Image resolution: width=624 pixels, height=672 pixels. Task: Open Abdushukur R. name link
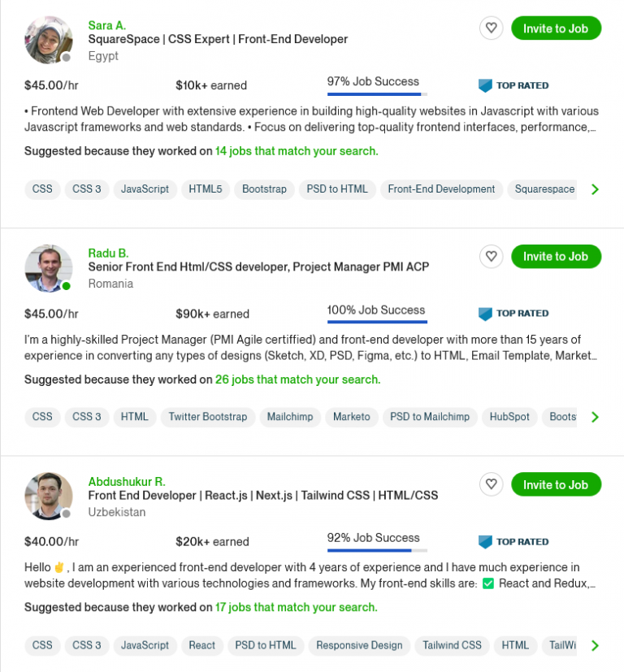point(127,481)
